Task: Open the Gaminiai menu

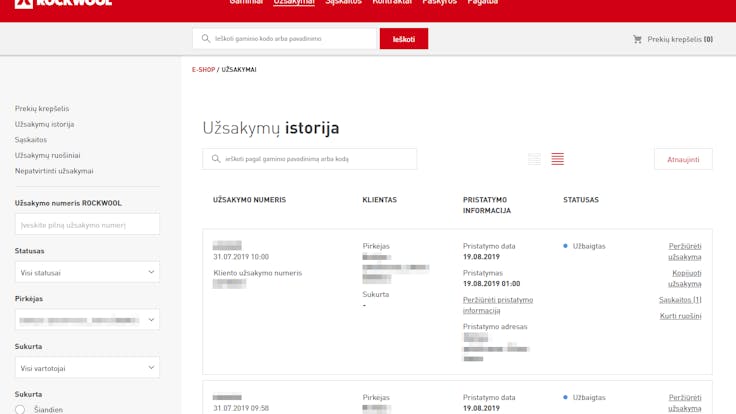Action: 246,2
